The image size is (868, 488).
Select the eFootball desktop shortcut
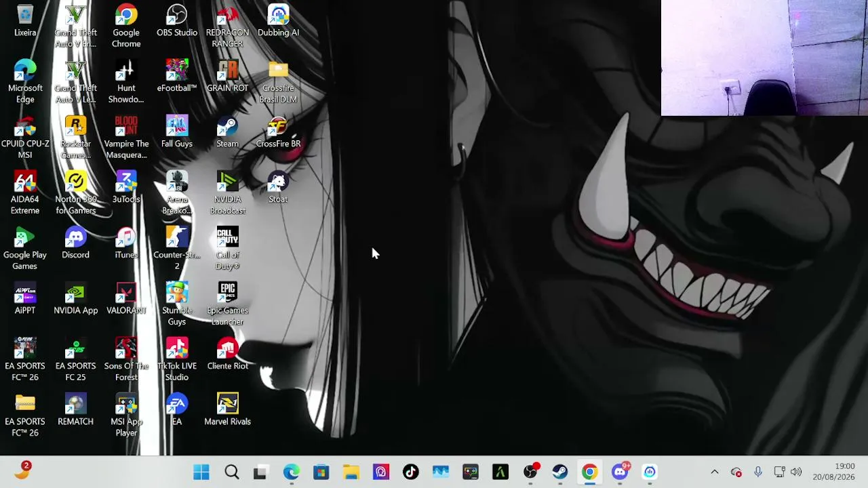click(x=177, y=77)
